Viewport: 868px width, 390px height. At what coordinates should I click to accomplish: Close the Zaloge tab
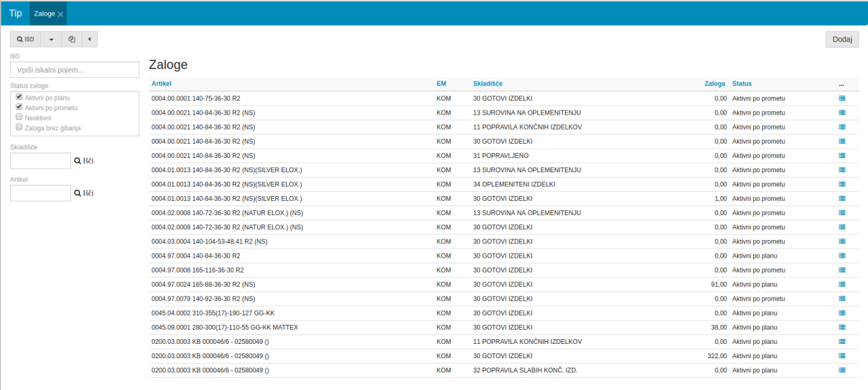pyautogui.click(x=60, y=14)
